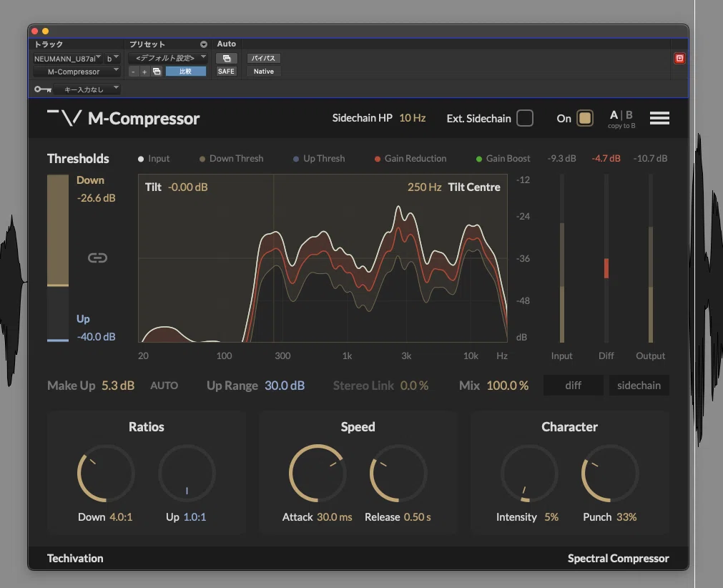The height and width of the screenshot is (588, 723).
Task: Click the Mix 100.0 % value
Action: [x=508, y=386]
